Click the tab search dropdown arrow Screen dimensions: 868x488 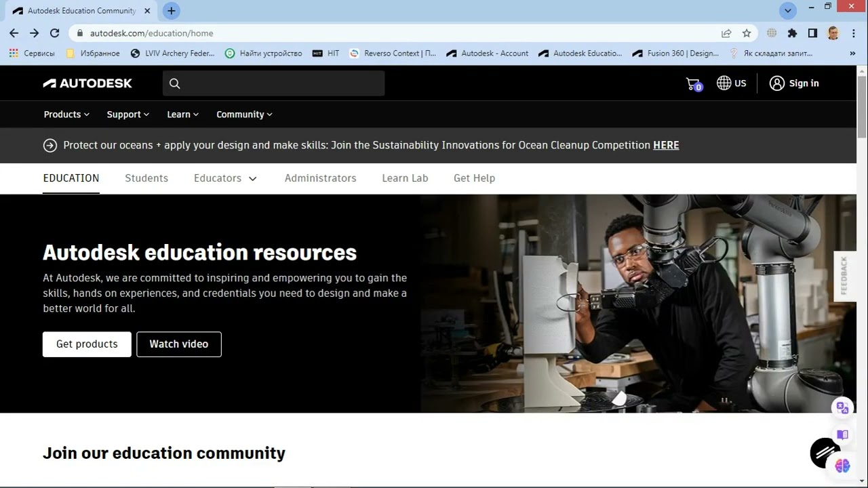point(787,11)
